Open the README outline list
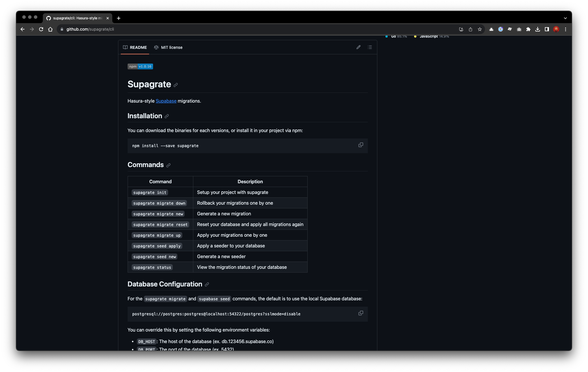The height and width of the screenshot is (372, 588). pyautogui.click(x=370, y=47)
